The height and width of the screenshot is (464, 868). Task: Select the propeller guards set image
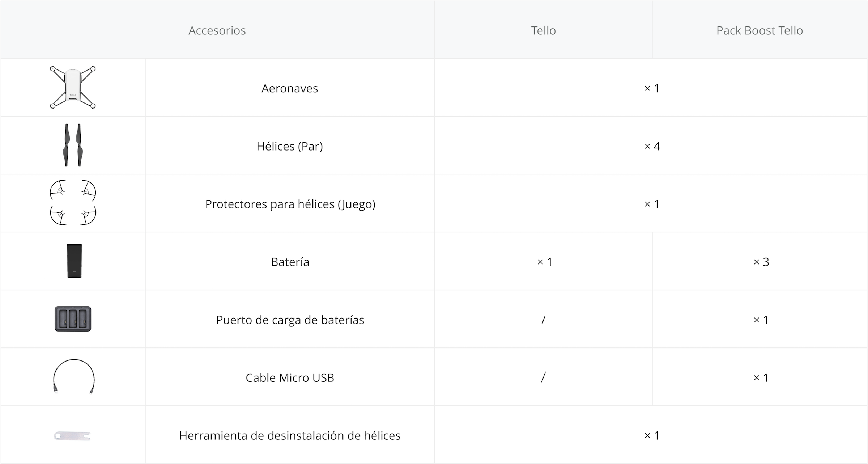click(x=73, y=203)
